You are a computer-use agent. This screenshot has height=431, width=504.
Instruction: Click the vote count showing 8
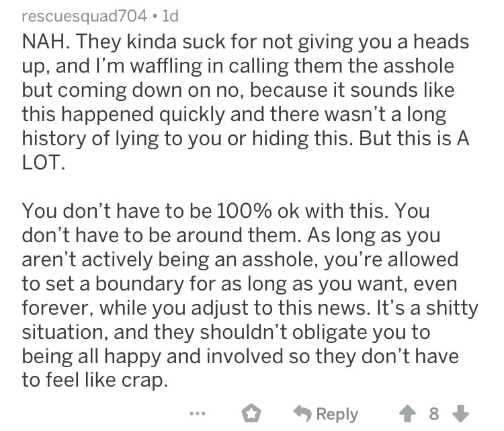(434, 414)
